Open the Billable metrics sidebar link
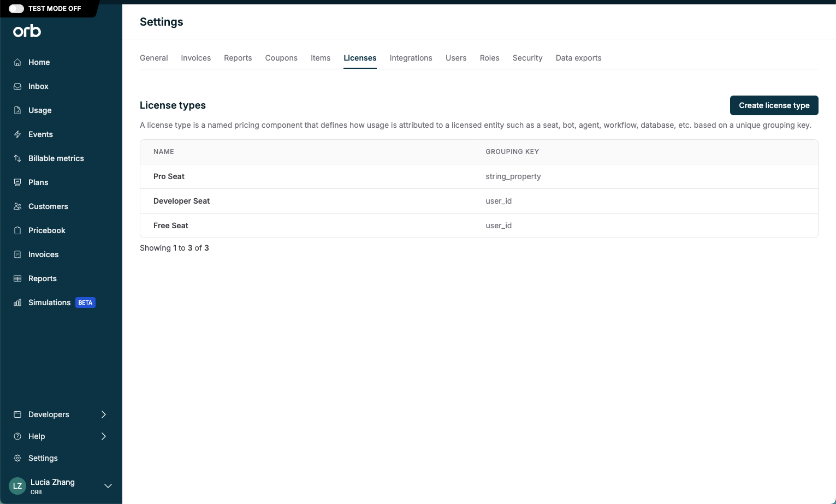The image size is (836, 504). point(56,158)
